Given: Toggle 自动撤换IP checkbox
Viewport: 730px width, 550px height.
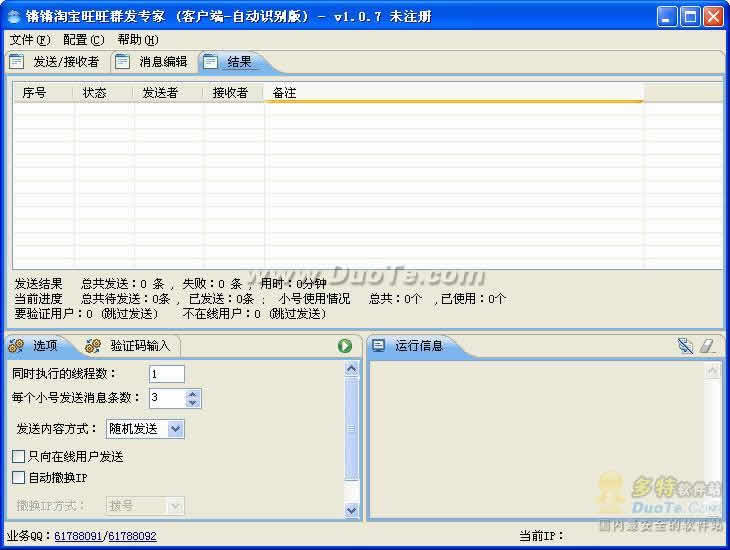Looking at the screenshot, I should pos(19,477).
